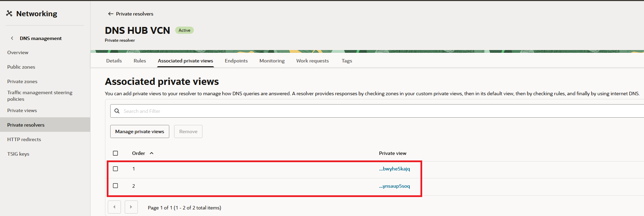Toggle the Order column sort arrow
Image resolution: width=644 pixels, height=216 pixels.
pyautogui.click(x=151, y=153)
